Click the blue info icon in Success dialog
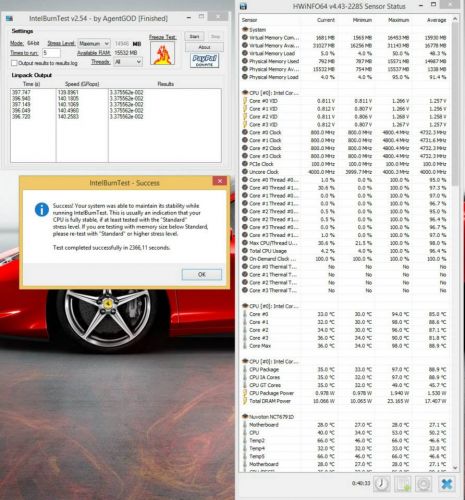Screen dimensions: 465x500 coord(42,210)
